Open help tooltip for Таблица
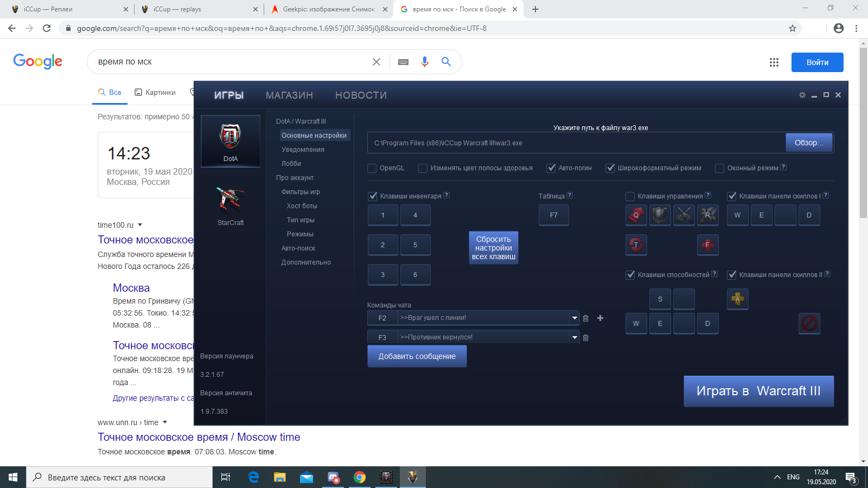The width and height of the screenshot is (868, 488). point(570,195)
